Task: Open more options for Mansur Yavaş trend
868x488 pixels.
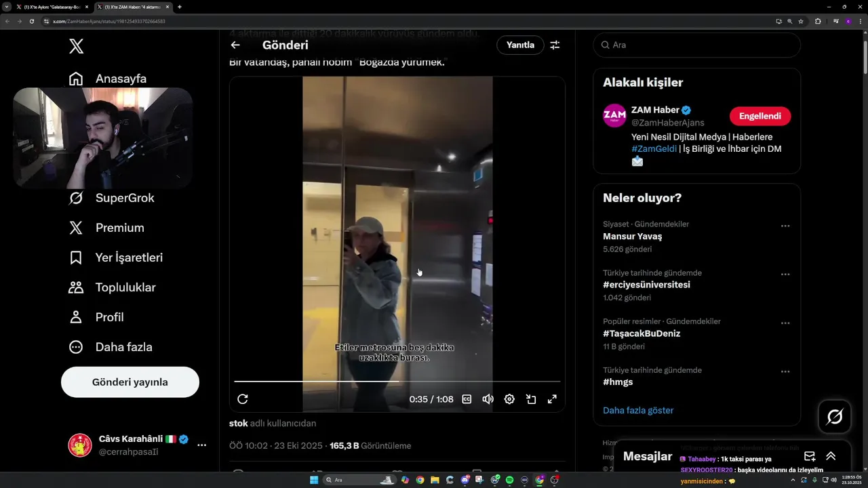Action: (785, 226)
